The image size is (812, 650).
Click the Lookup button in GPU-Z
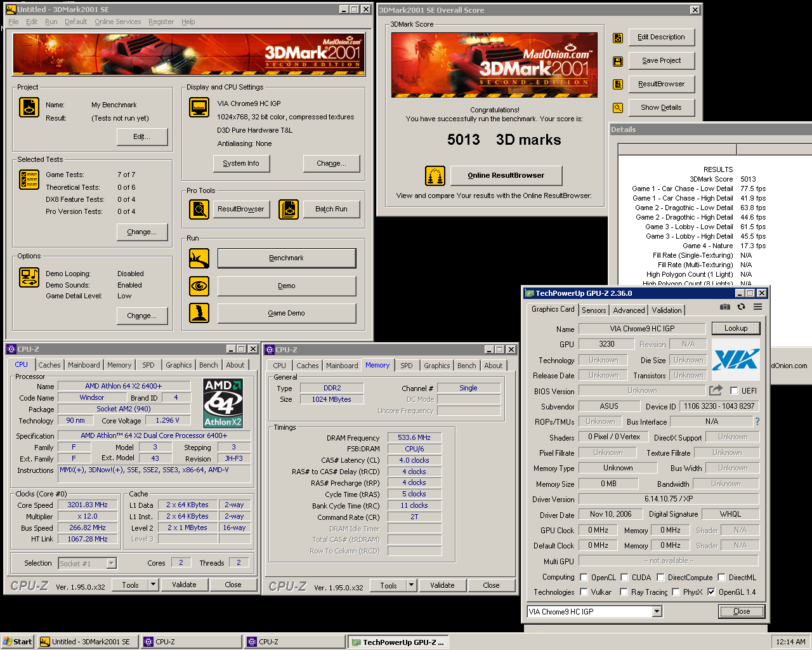click(736, 328)
